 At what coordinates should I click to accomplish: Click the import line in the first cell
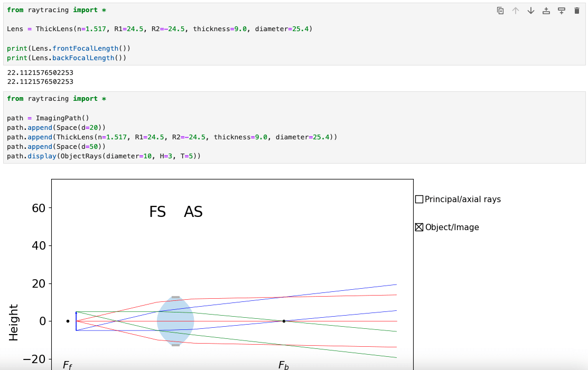pyautogui.click(x=57, y=10)
